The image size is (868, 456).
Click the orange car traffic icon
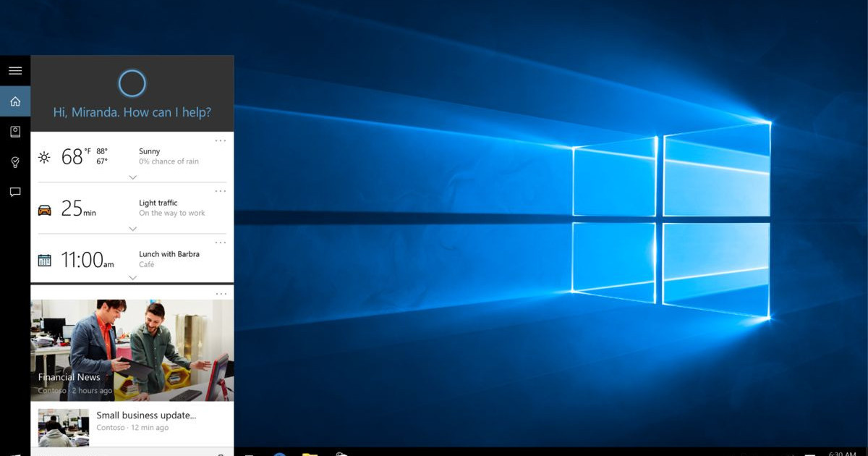click(x=45, y=210)
